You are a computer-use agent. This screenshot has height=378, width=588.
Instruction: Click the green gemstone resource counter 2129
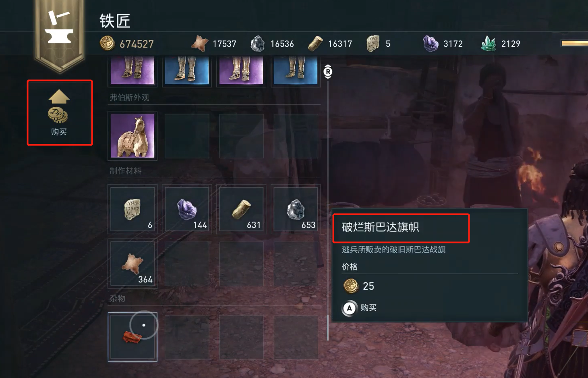[x=501, y=44]
